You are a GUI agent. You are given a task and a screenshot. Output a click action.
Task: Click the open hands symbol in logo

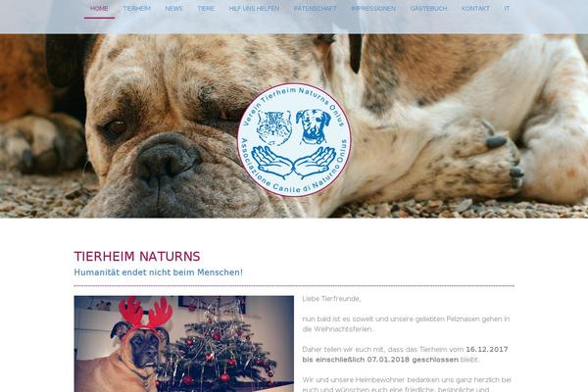[x=294, y=162]
